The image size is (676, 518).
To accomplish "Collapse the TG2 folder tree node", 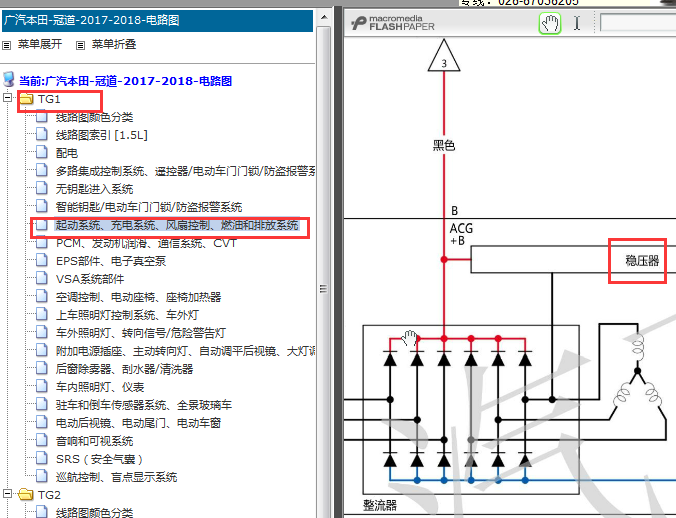I will click(x=7, y=493).
